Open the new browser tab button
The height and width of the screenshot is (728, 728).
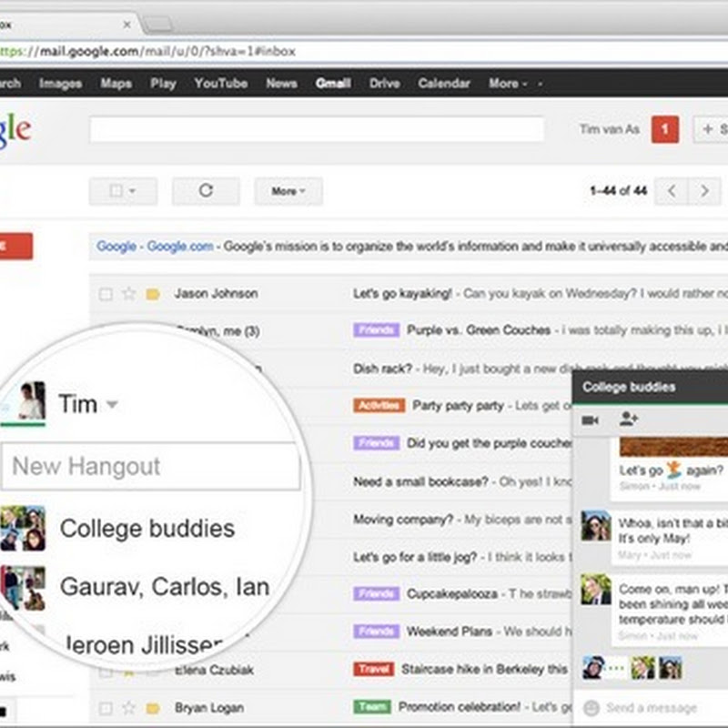point(157,25)
